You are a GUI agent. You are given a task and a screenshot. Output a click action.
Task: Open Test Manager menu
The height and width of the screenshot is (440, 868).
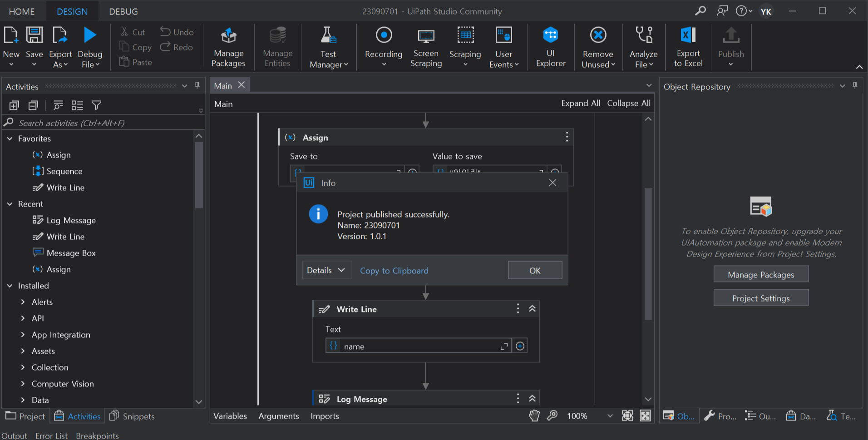328,47
